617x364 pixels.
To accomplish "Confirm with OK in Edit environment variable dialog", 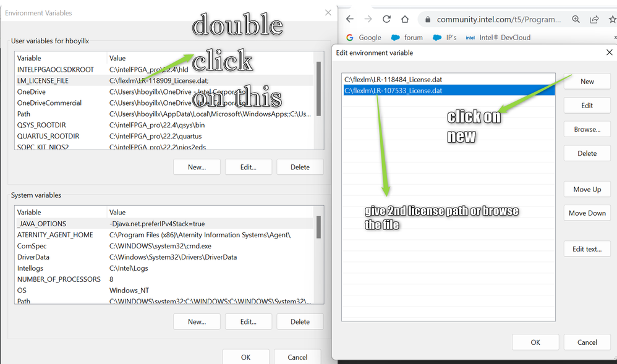I will tap(535, 342).
